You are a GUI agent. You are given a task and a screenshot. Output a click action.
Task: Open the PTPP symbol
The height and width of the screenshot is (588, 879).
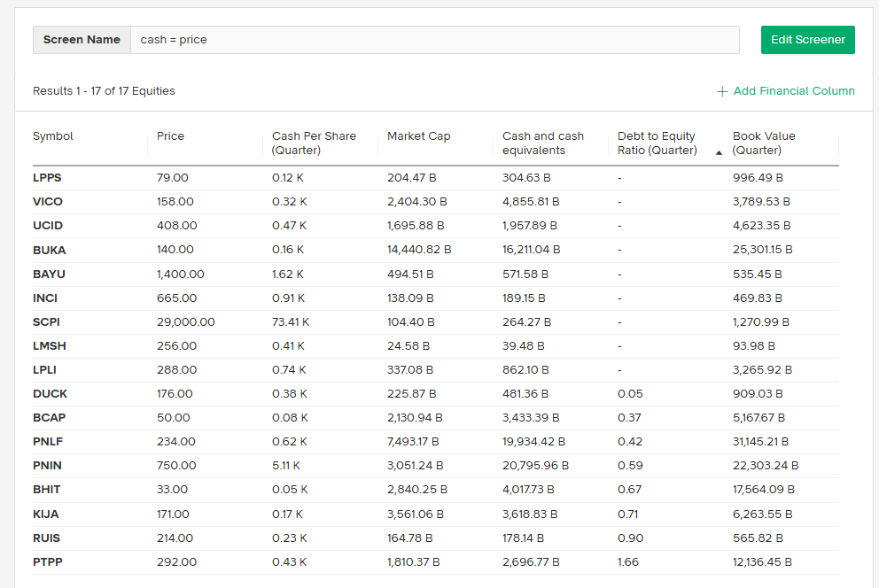[48, 562]
